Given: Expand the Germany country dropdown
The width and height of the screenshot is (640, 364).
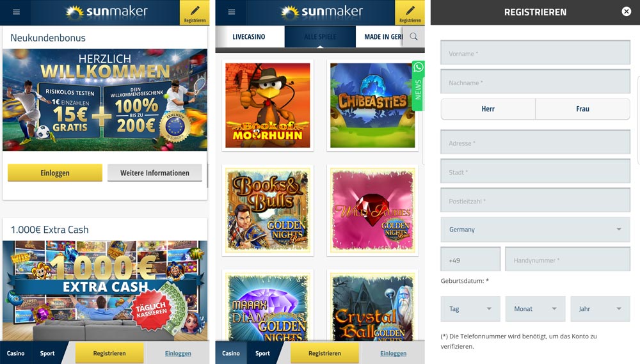Looking at the screenshot, I should click(535, 230).
